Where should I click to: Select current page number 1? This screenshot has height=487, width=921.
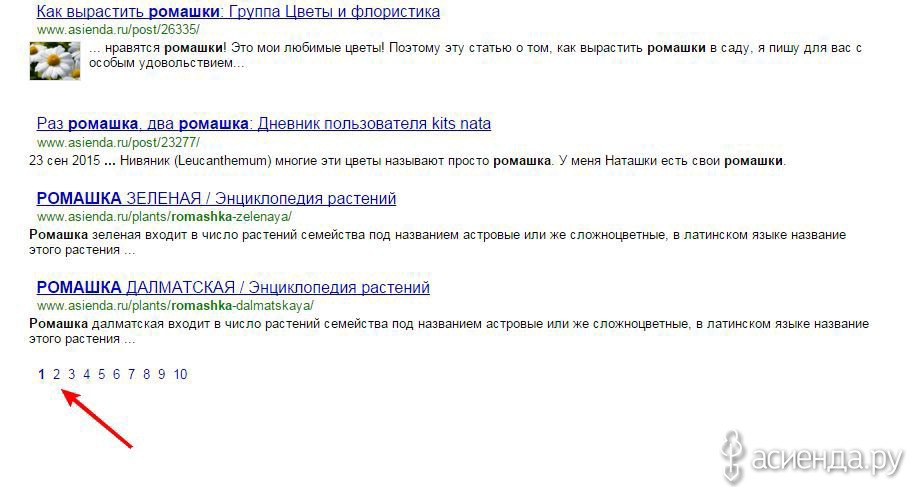point(41,374)
